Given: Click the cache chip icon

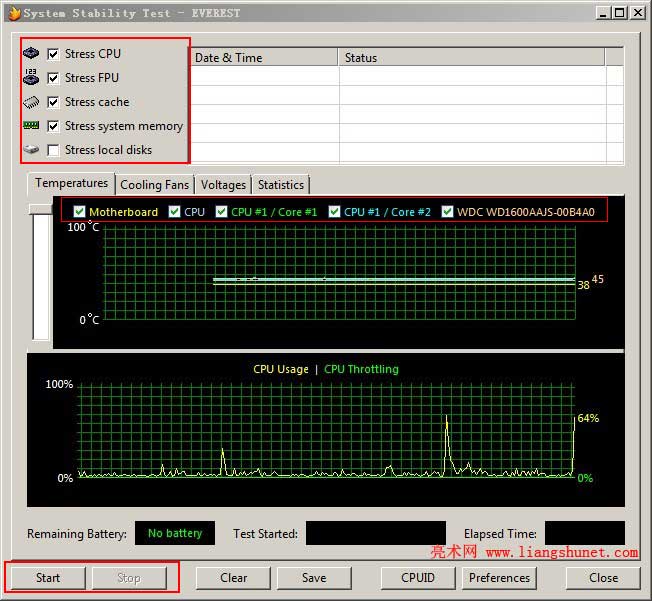Looking at the screenshot, I should [31, 102].
